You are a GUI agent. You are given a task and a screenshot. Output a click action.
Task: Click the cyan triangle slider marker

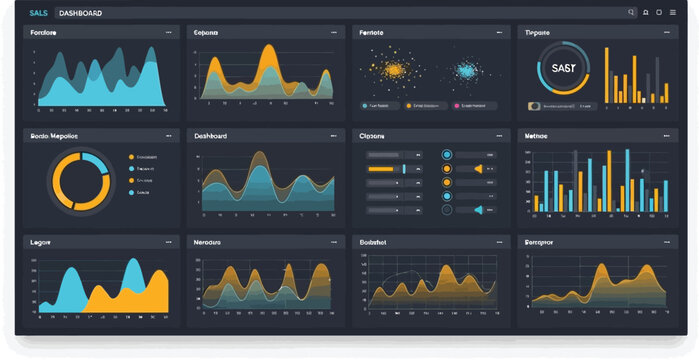(x=478, y=210)
